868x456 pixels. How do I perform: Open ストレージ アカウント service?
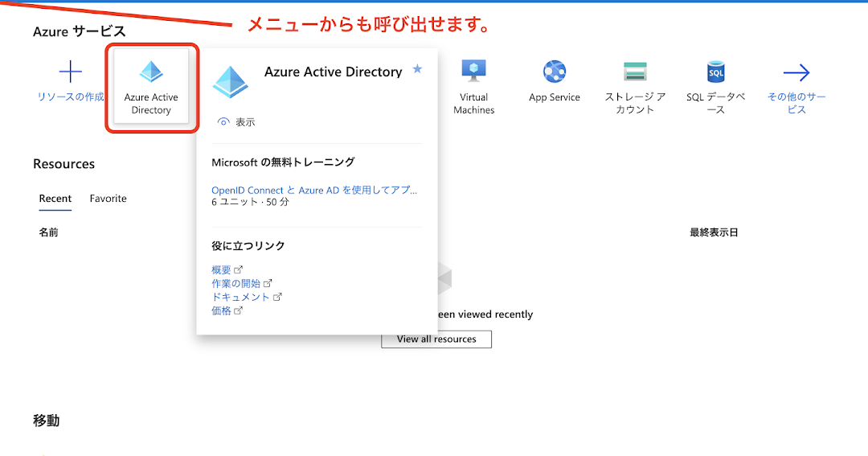(635, 87)
